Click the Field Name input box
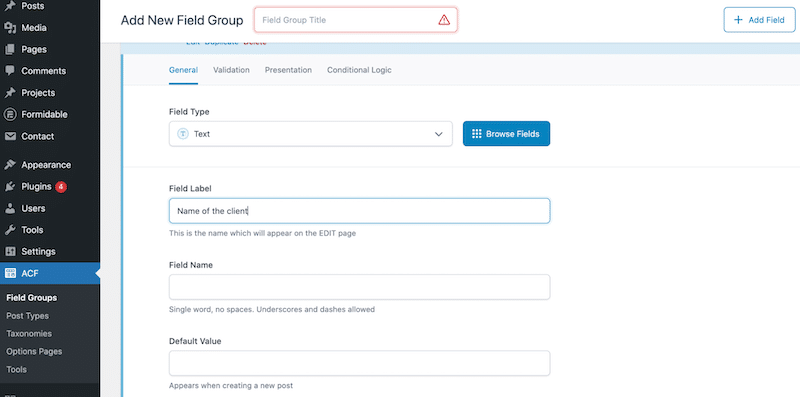The image size is (800, 397). click(359, 287)
